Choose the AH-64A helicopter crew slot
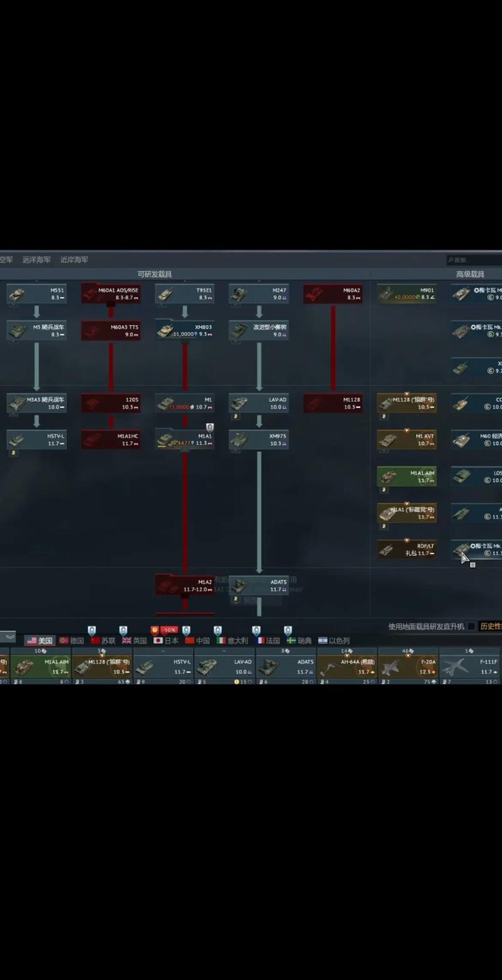The width and height of the screenshot is (502, 980). pyautogui.click(x=346, y=666)
